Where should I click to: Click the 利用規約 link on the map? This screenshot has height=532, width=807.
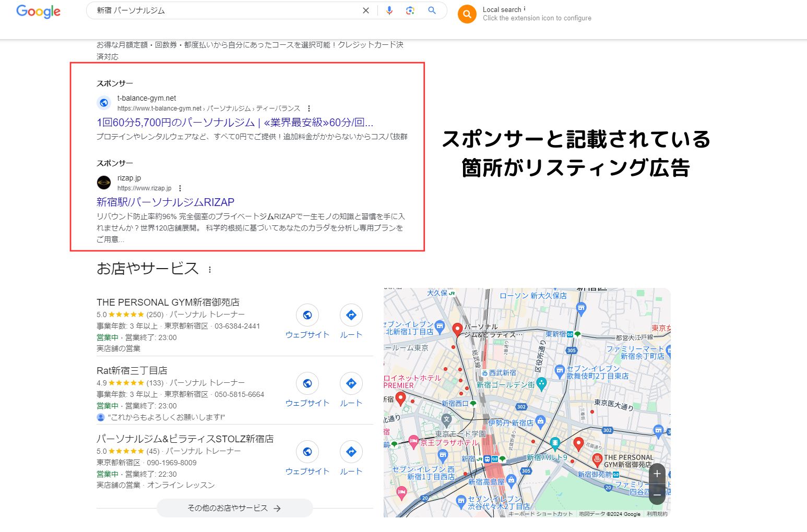tap(657, 514)
